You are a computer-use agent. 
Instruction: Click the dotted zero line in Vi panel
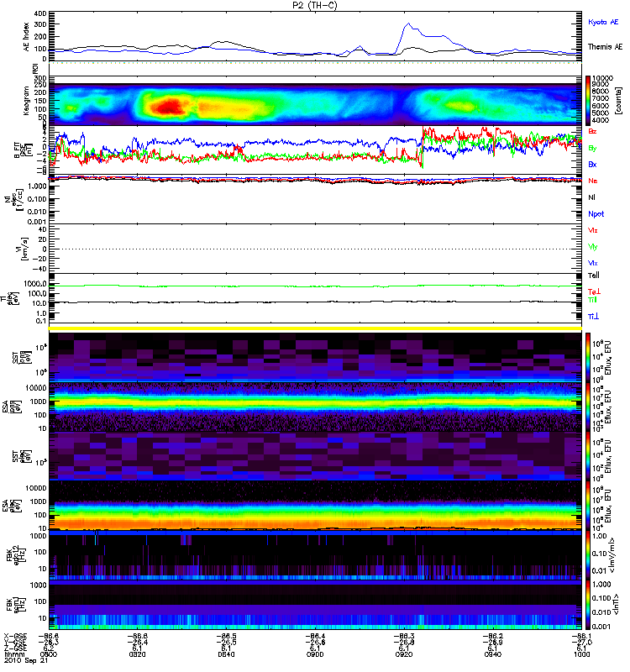pyautogui.click(x=316, y=249)
